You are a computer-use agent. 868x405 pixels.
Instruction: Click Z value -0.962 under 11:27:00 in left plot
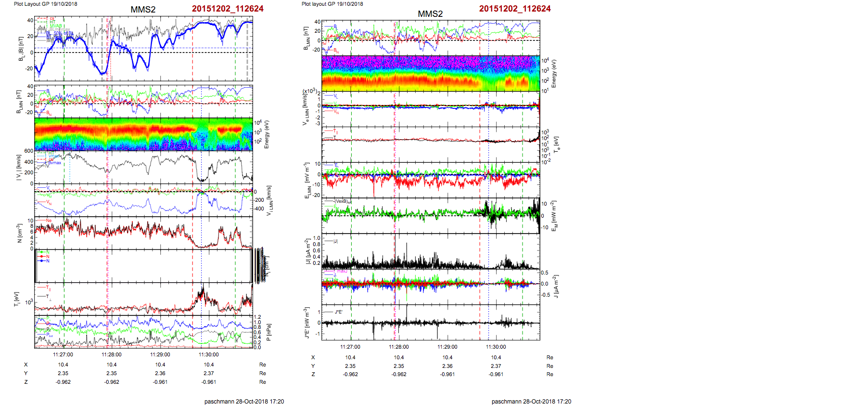click(x=63, y=382)
